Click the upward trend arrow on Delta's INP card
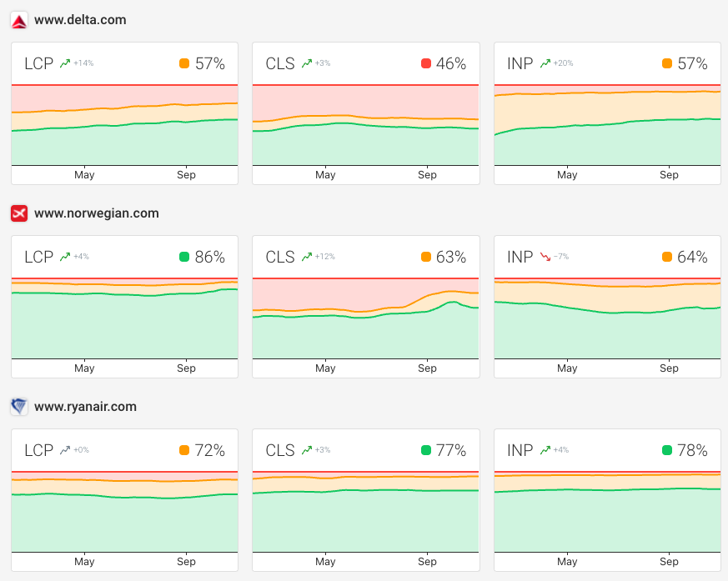The height and width of the screenshot is (581, 728). 546,63
